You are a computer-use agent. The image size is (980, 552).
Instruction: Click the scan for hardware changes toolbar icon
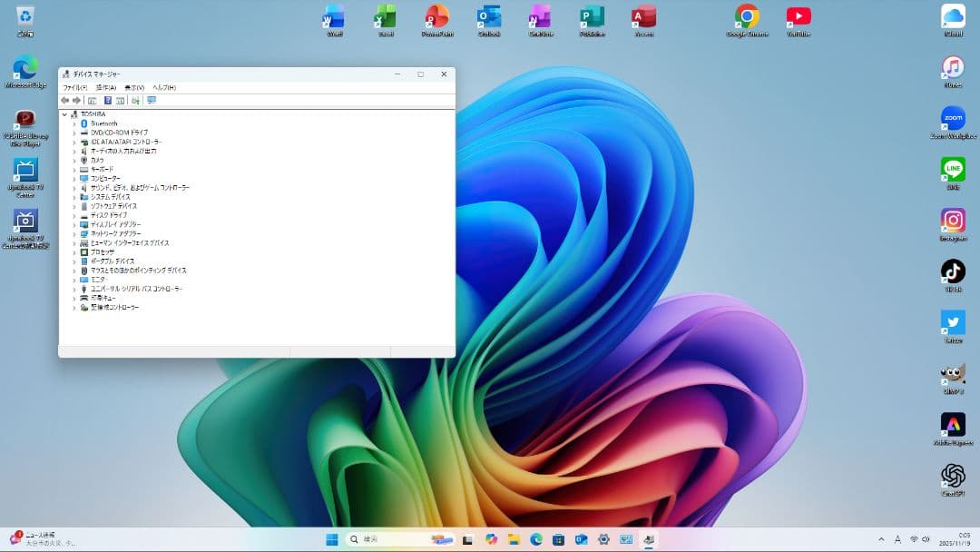coord(136,100)
